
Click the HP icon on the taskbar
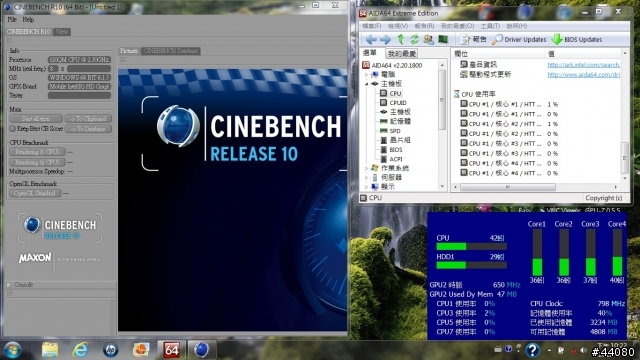[x=110, y=350]
